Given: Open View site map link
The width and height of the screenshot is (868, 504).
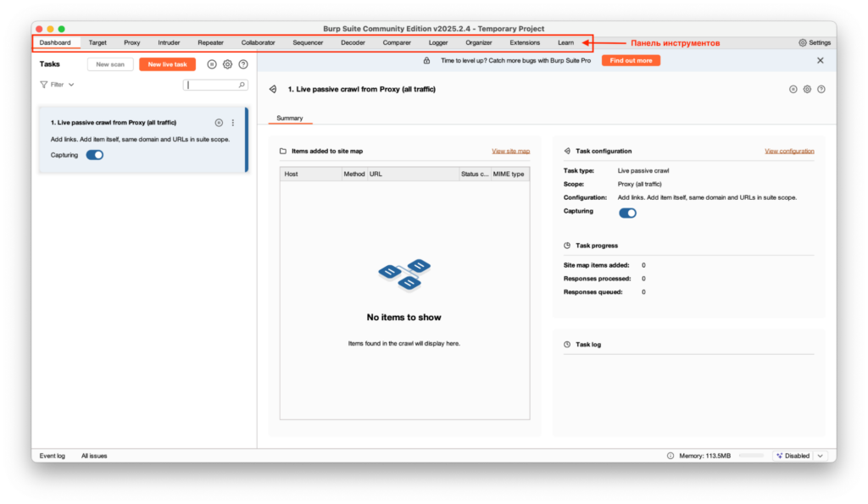Looking at the screenshot, I should coord(509,150).
